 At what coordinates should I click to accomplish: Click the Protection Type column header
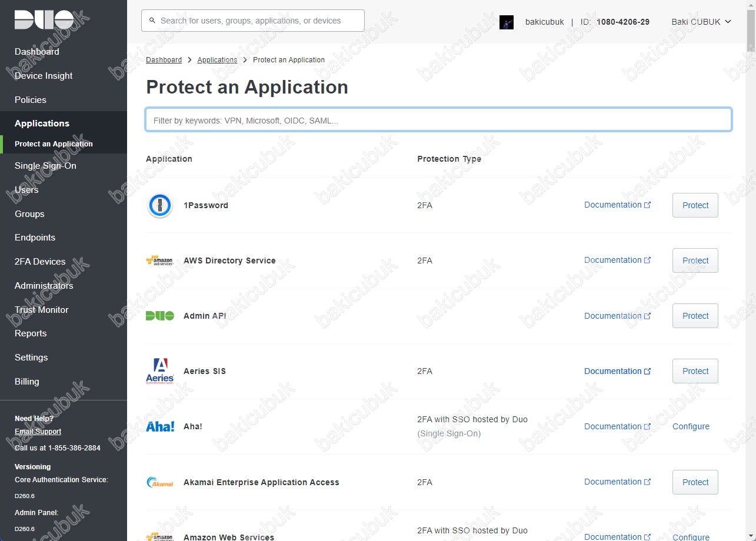tap(449, 159)
